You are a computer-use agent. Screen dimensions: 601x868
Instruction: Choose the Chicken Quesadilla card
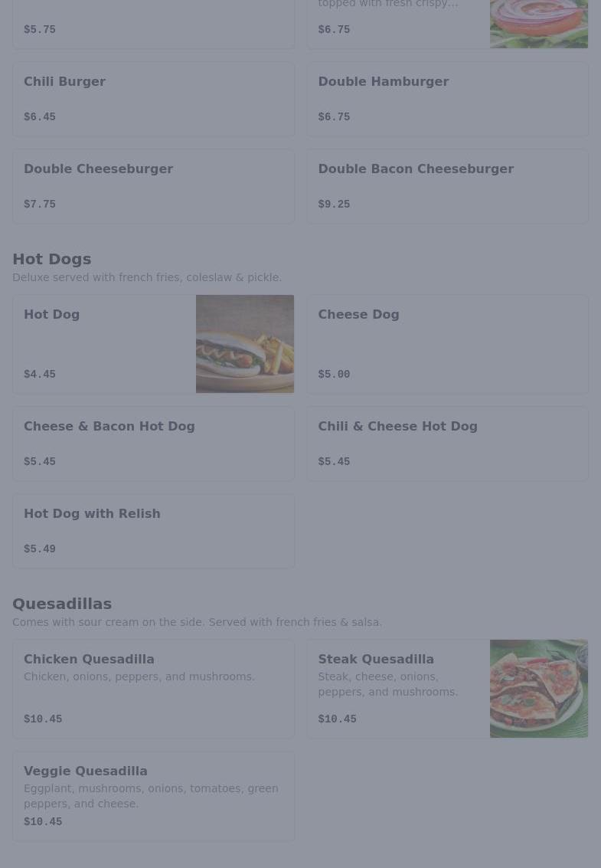153,689
